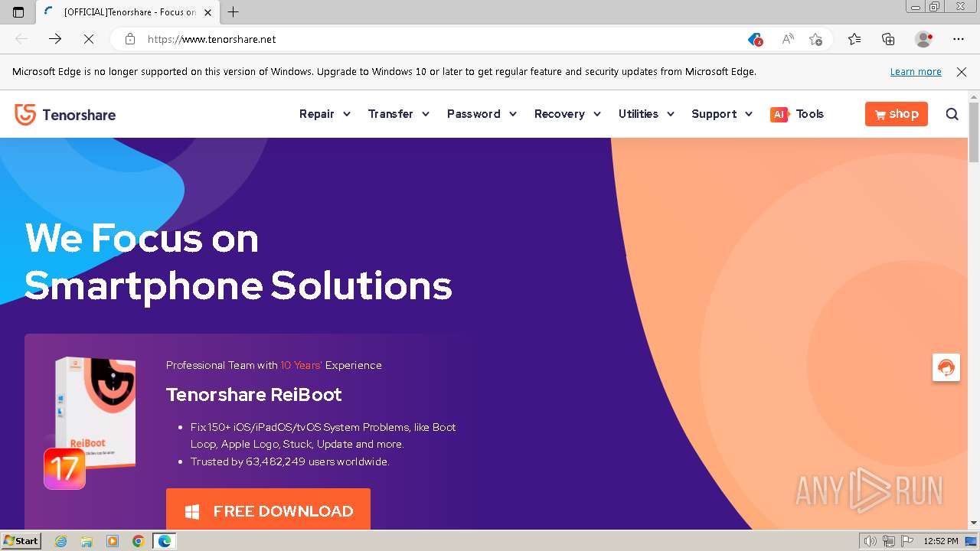Open File Explorer from the taskbar
Image resolution: width=980 pixels, height=551 pixels.
[x=87, y=541]
